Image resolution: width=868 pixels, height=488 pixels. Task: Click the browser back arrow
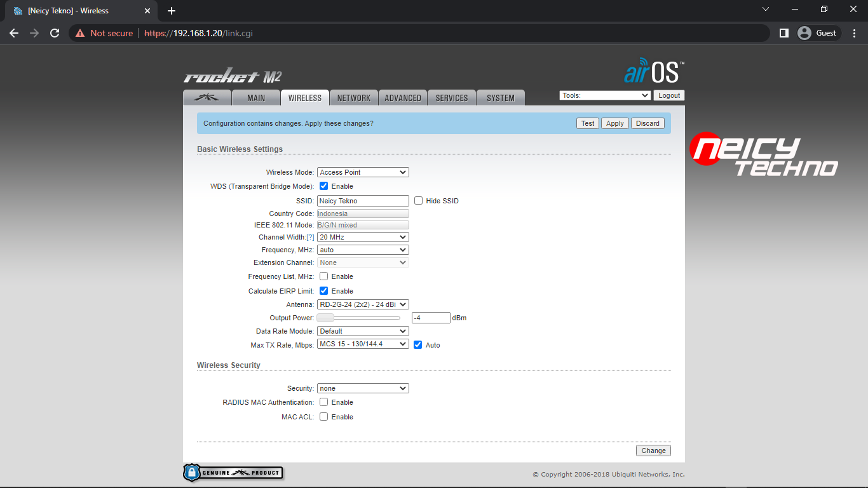click(14, 33)
